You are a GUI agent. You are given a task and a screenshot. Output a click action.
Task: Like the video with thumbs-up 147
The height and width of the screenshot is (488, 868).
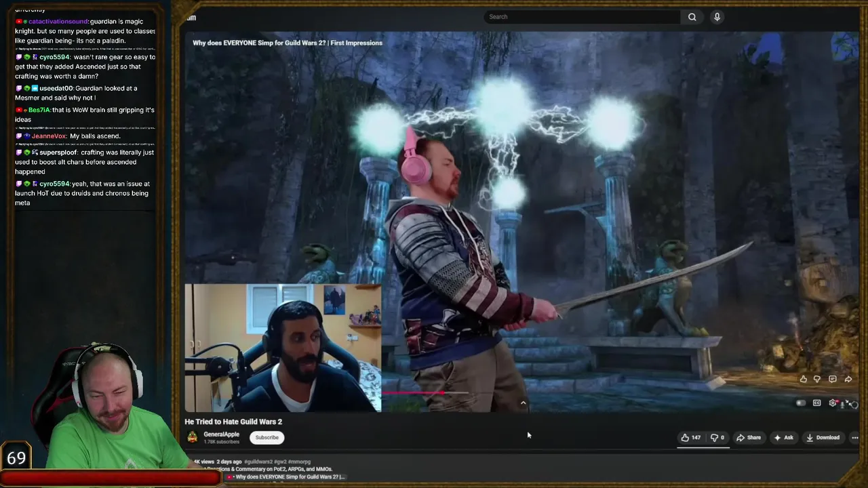(691, 438)
